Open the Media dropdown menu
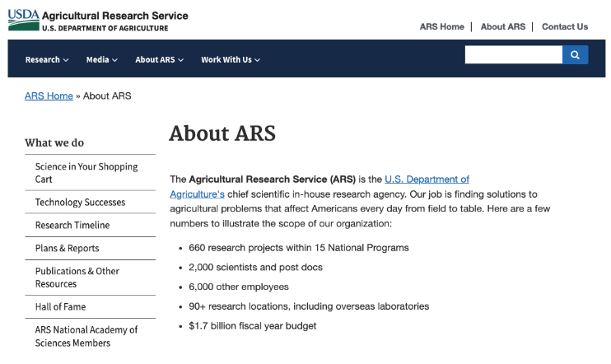Image resolution: width=611 pixels, height=364 pixels. [x=102, y=60]
